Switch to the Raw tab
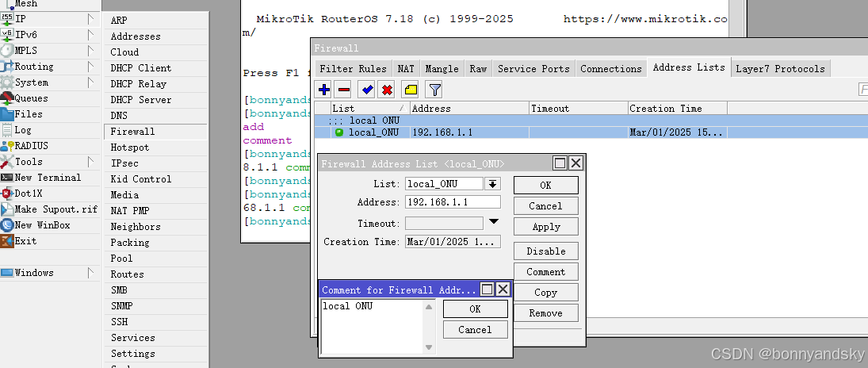The image size is (868, 368). pos(478,69)
